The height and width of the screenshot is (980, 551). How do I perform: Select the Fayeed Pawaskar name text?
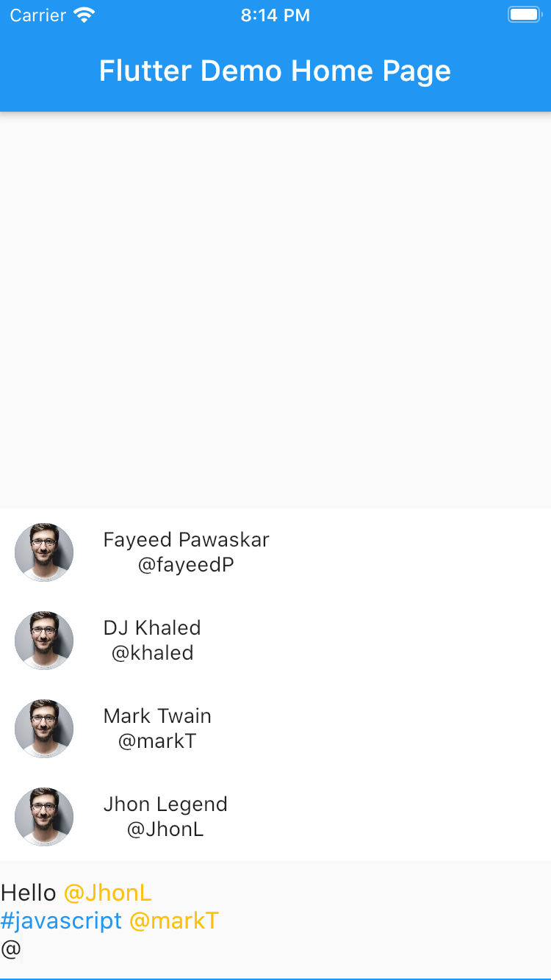pos(186,540)
